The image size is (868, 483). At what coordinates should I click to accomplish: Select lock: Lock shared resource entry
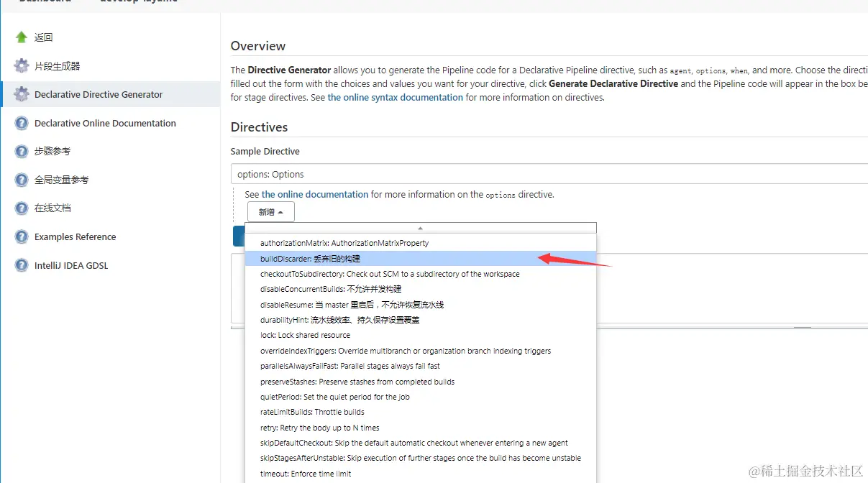click(x=421, y=335)
